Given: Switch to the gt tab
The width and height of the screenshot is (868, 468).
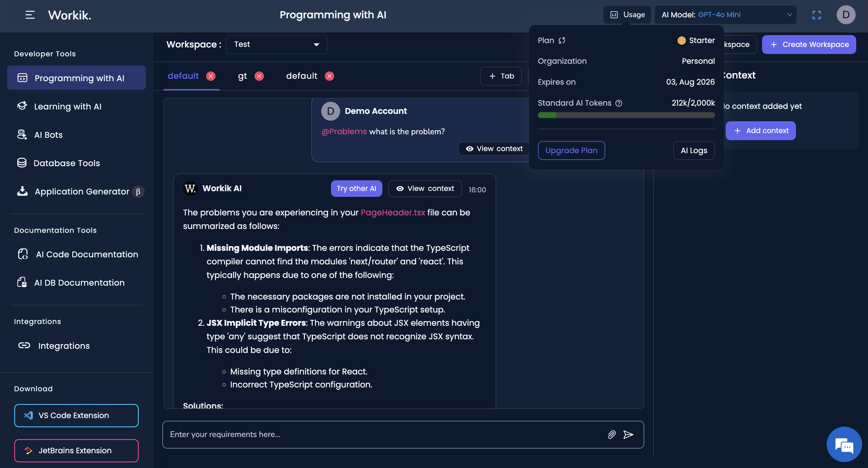Looking at the screenshot, I should click(x=242, y=76).
